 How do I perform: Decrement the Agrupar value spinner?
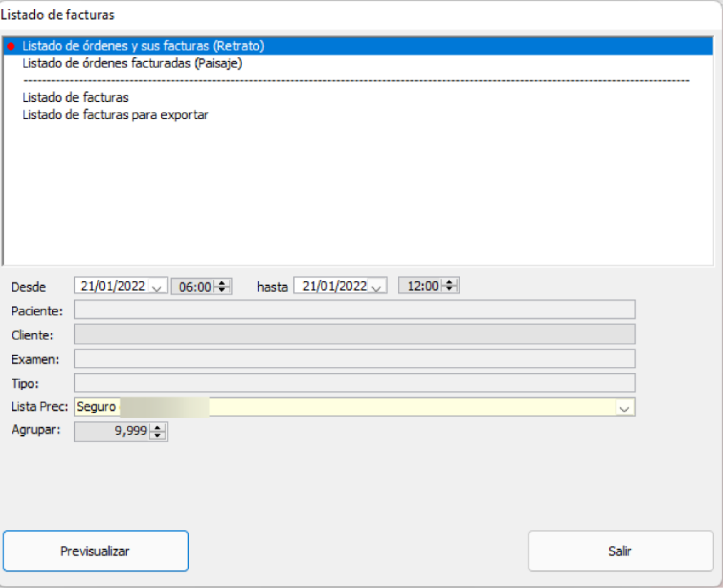(x=157, y=435)
